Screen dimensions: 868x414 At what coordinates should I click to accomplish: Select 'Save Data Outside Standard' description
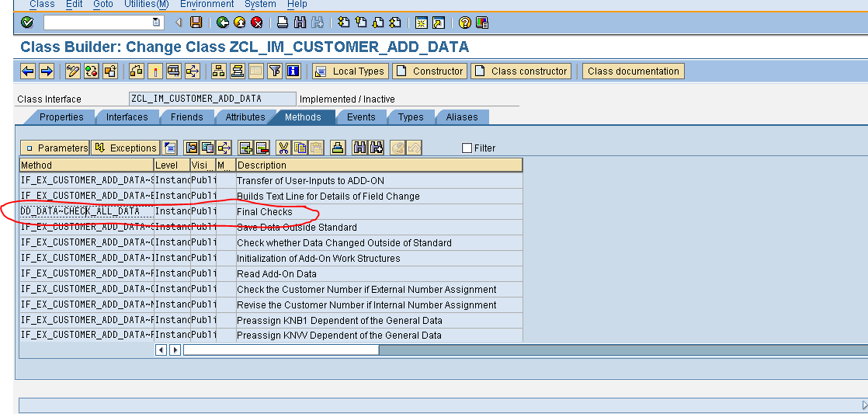(379, 227)
